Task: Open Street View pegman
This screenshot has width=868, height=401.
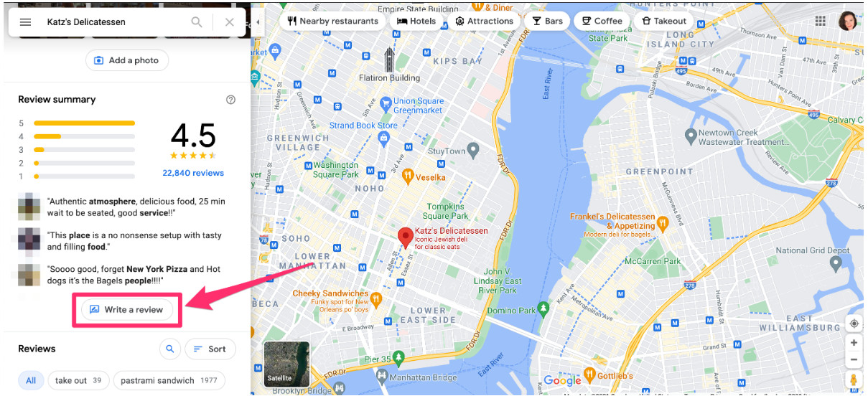Action: (854, 380)
